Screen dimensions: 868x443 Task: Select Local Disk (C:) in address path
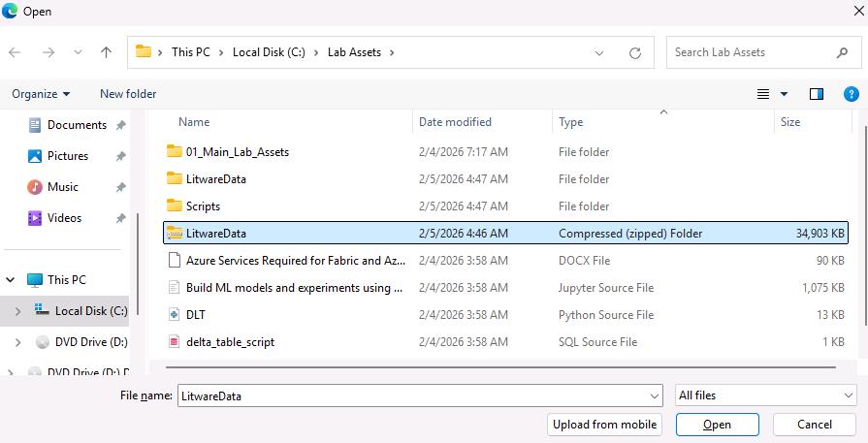pos(269,52)
